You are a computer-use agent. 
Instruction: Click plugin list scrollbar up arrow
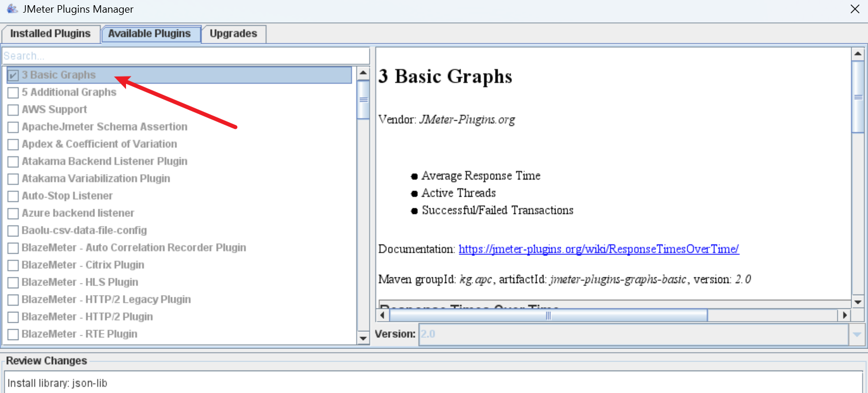(x=363, y=73)
